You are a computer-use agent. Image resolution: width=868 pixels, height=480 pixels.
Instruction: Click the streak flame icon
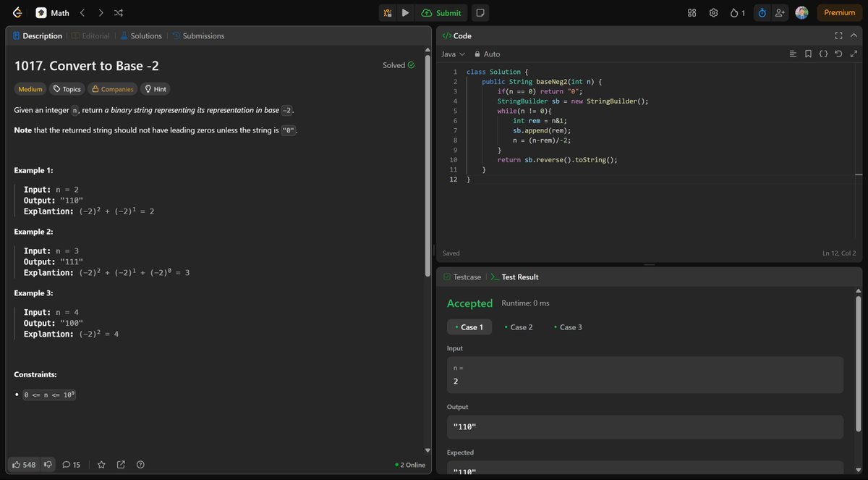pyautogui.click(x=738, y=12)
